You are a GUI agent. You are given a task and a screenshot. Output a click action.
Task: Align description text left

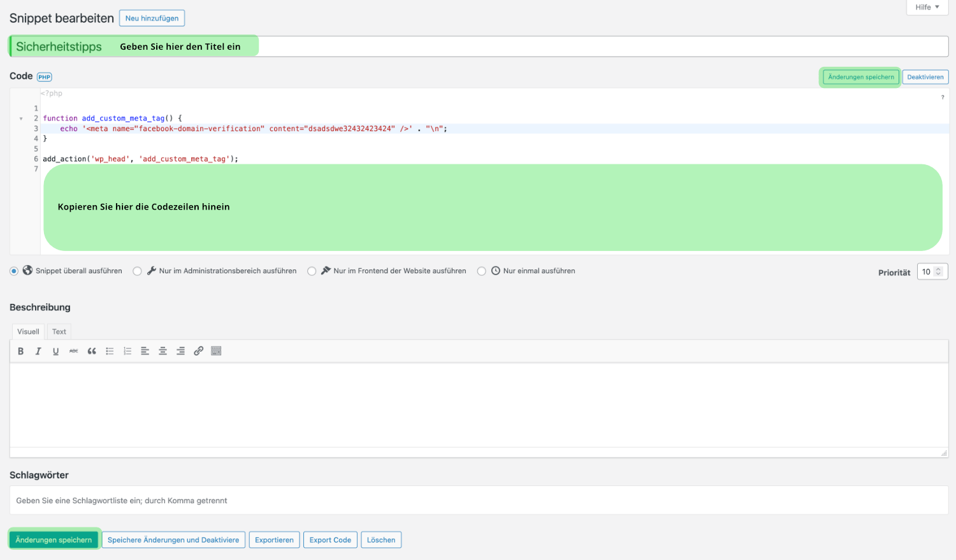pyautogui.click(x=145, y=351)
